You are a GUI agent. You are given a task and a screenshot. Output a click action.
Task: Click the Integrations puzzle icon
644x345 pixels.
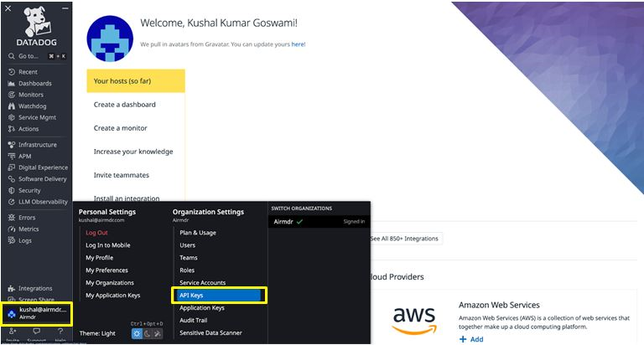(12, 288)
